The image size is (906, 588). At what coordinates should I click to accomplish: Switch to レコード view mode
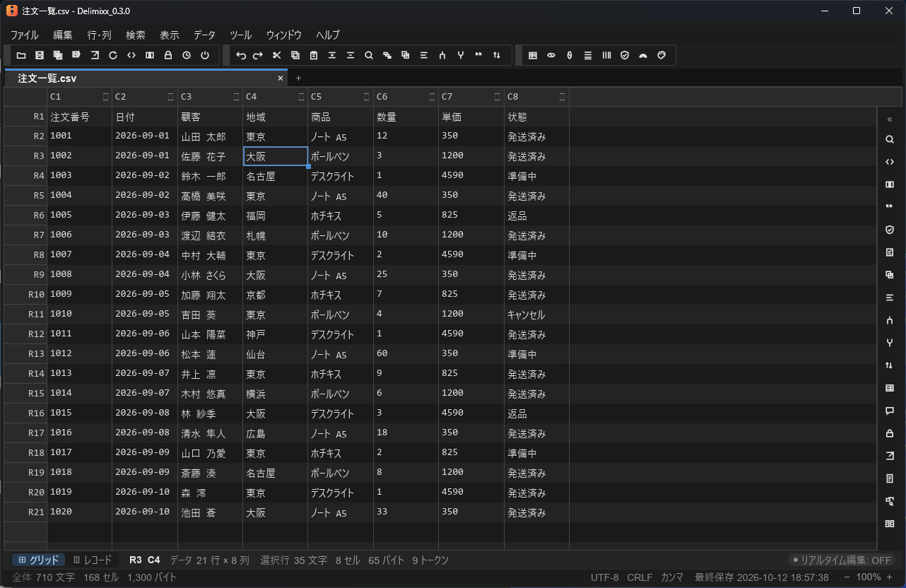pyautogui.click(x=93, y=560)
